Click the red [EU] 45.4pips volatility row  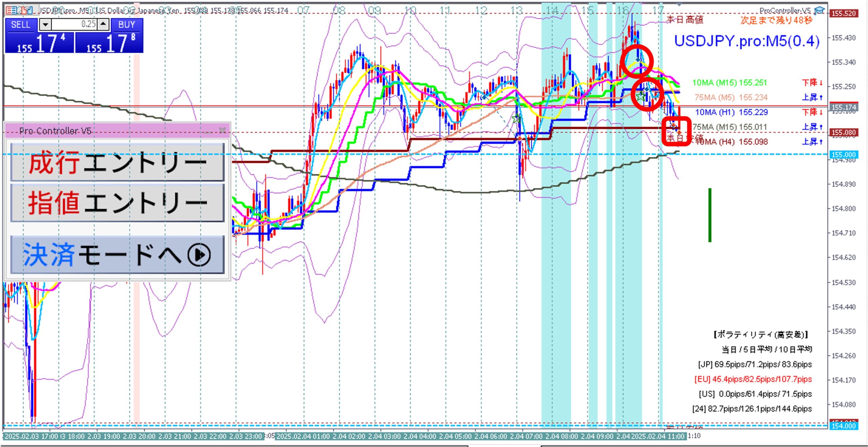click(x=753, y=379)
